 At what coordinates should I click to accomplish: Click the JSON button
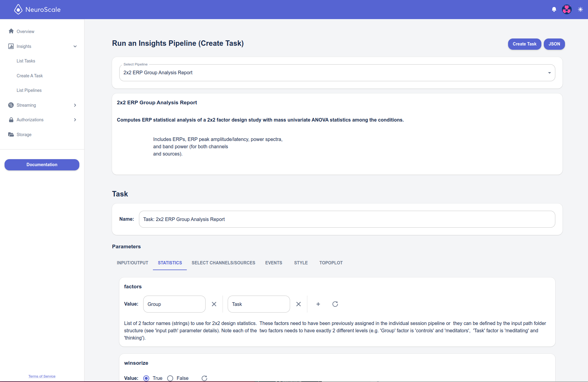(x=554, y=44)
